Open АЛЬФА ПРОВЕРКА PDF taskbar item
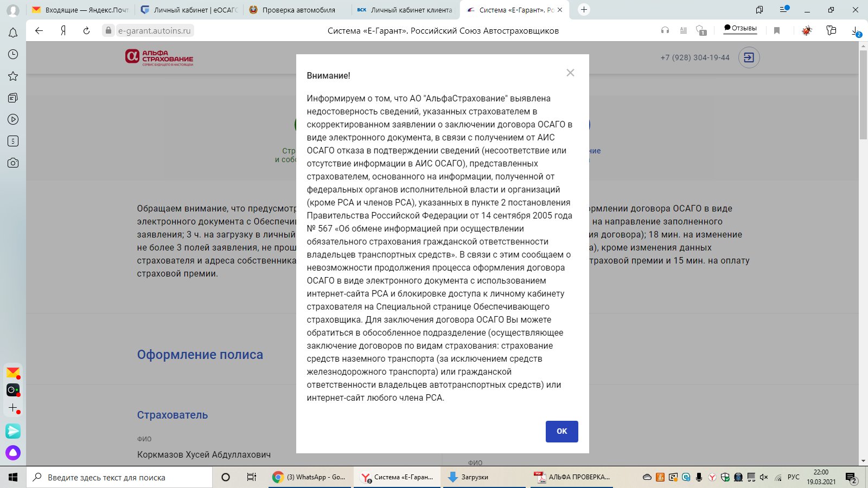The image size is (868, 488). (x=572, y=477)
